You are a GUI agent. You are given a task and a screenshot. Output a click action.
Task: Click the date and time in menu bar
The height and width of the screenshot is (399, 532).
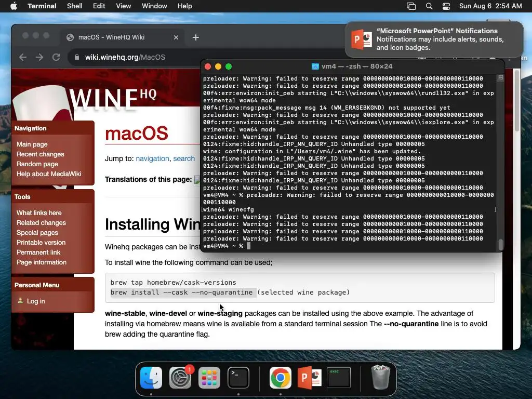(x=490, y=6)
